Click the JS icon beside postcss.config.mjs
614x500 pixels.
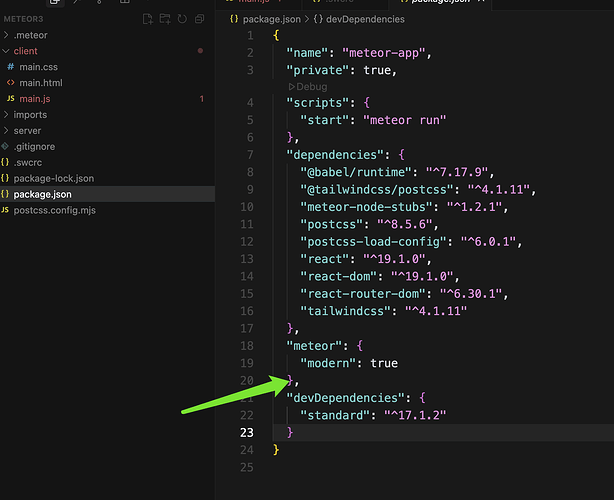click(5, 210)
